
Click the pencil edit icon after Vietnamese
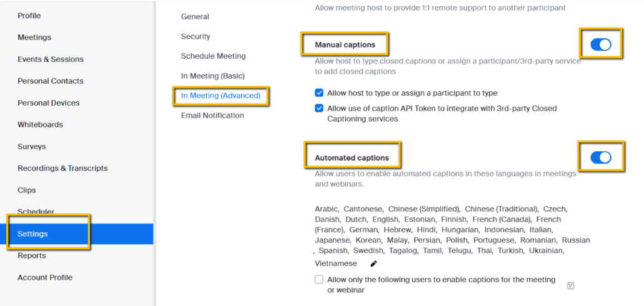[x=374, y=264]
